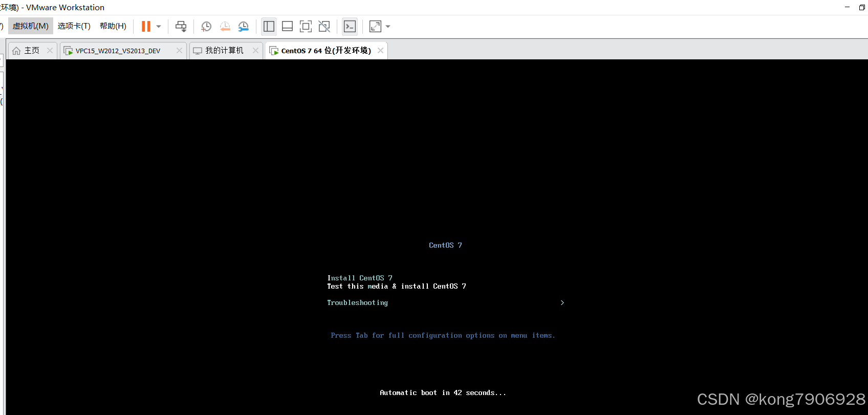868x415 pixels.
Task: Click the revert to snapshot icon
Action: [225, 27]
